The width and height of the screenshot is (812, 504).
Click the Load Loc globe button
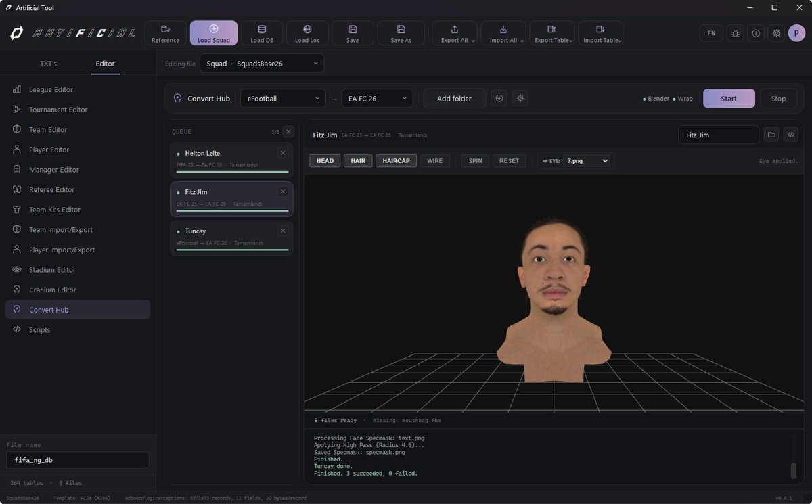point(307,33)
